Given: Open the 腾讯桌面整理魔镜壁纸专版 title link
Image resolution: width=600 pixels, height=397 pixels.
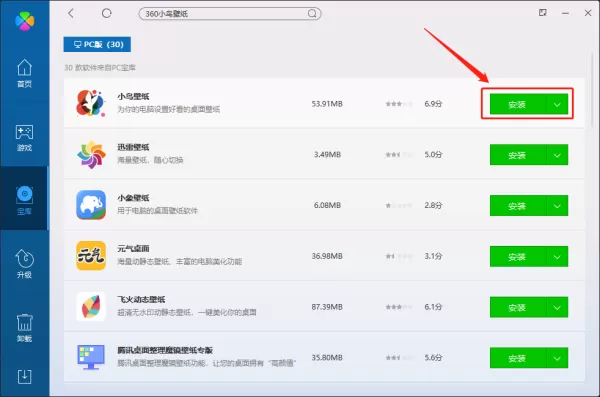Looking at the screenshot, I should (x=165, y=350).
